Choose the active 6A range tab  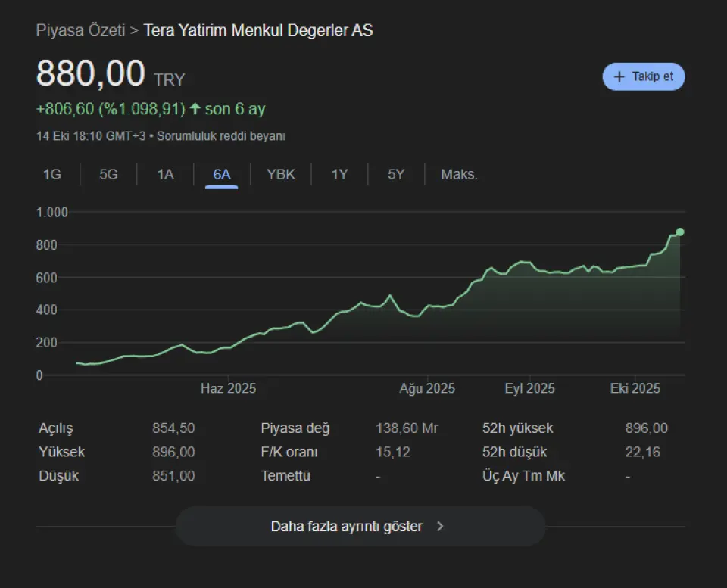pos(221,175)
